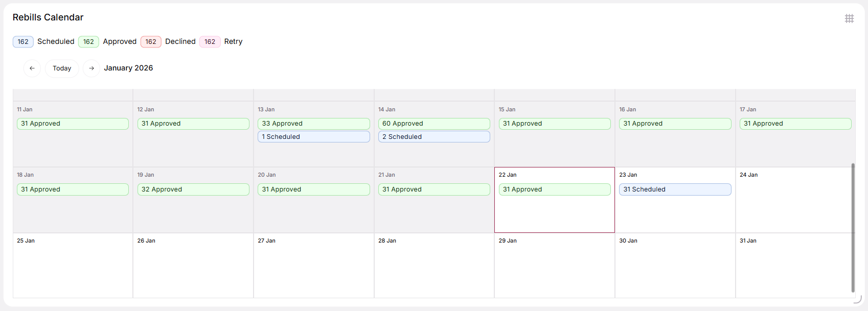
Task: Click the Declined legend label
Action: click(x=180, y=41)
